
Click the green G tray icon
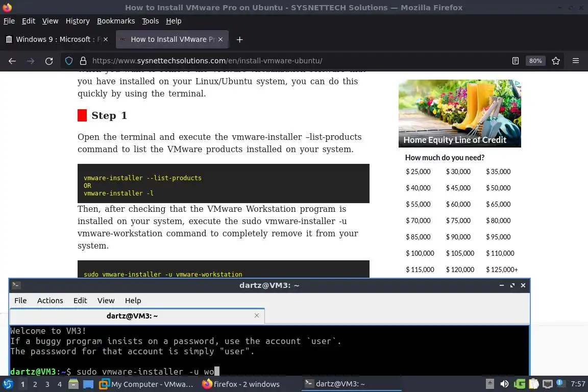pos(520,384)
